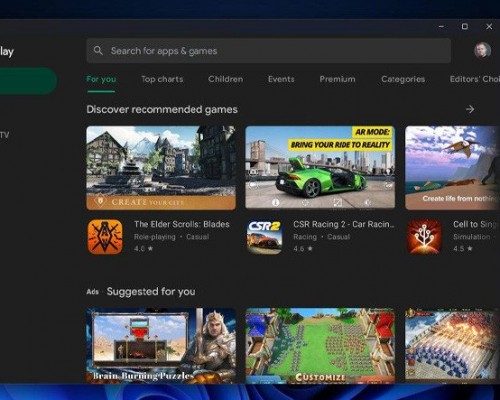Click the Suggested for you heading

(151, 292)
